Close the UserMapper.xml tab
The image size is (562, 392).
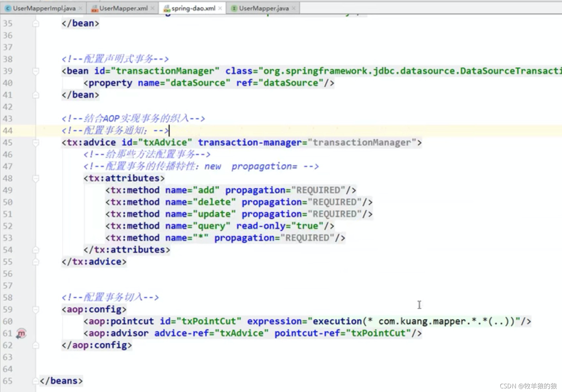point(152,8)
